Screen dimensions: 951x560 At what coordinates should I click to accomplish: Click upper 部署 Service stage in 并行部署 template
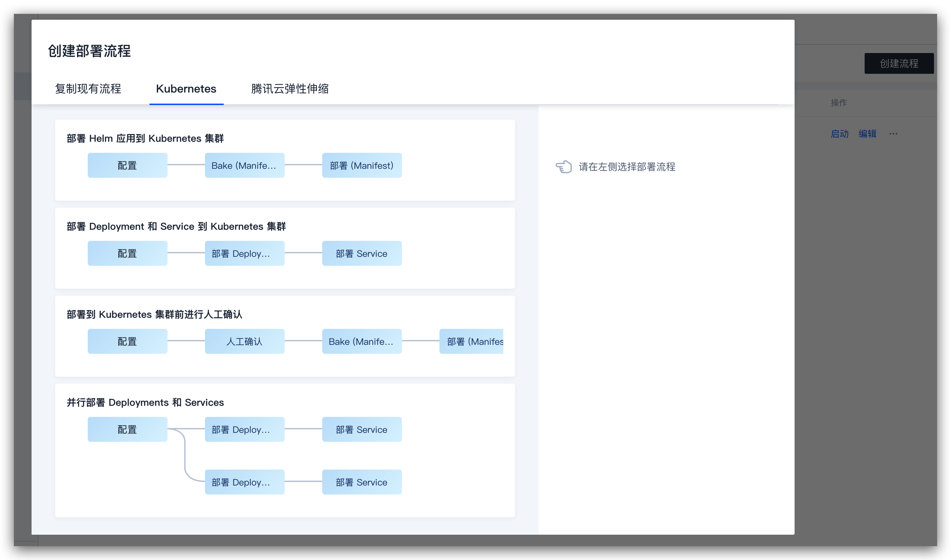(361, 429)
